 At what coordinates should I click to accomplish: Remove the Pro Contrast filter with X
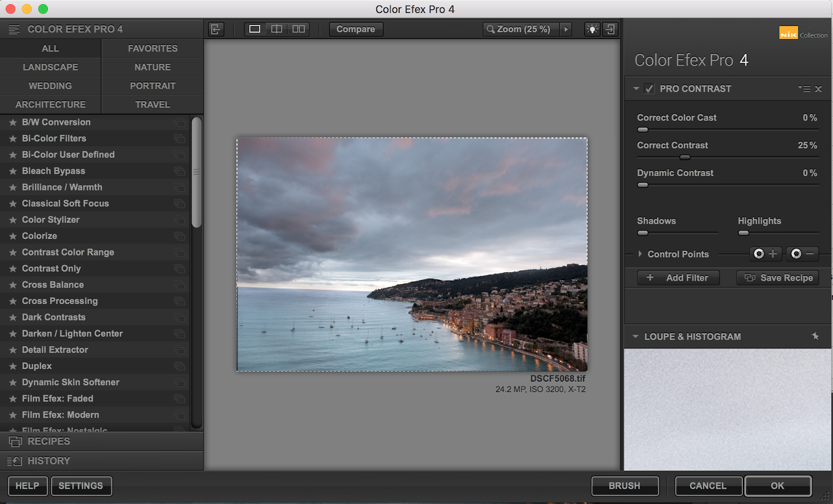(818, 89)
